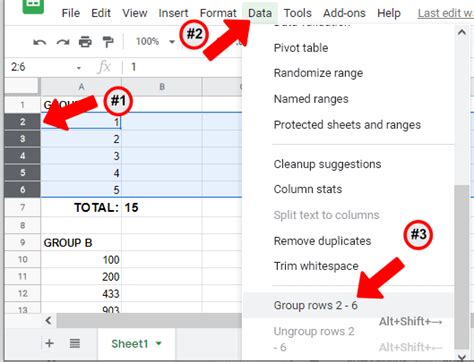Open the Format menu

point(218,13)
